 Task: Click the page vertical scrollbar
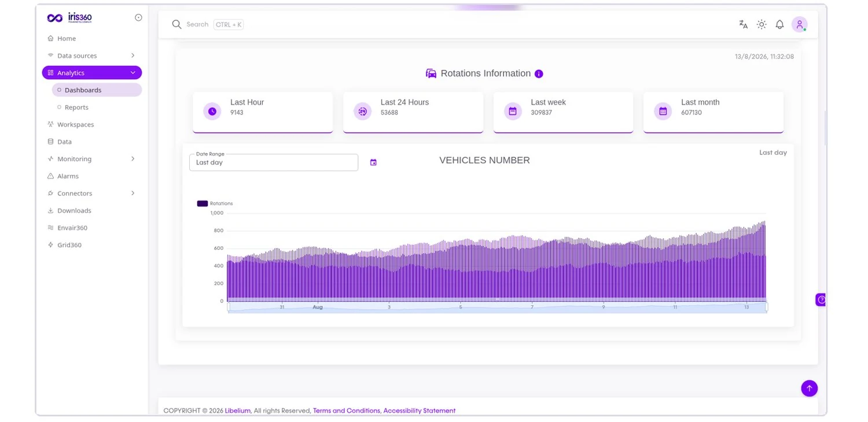[826, 127]
